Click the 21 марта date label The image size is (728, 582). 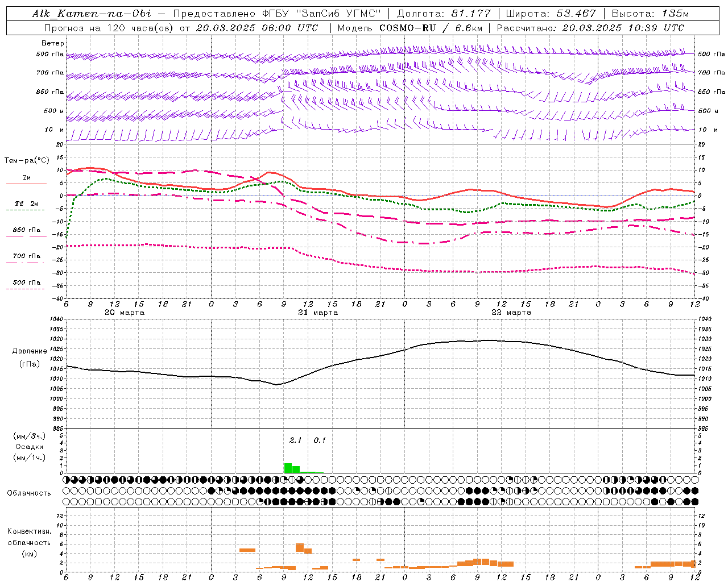click(318, 312)
